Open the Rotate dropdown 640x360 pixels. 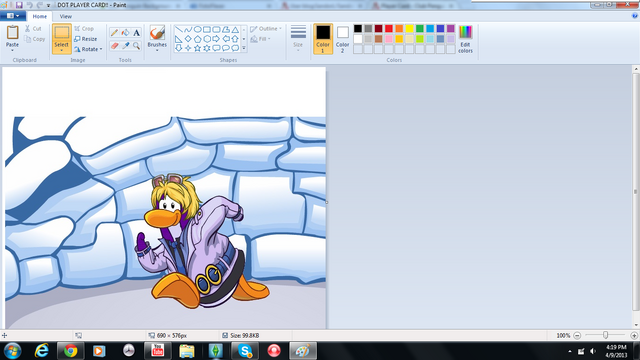[88, 49]
